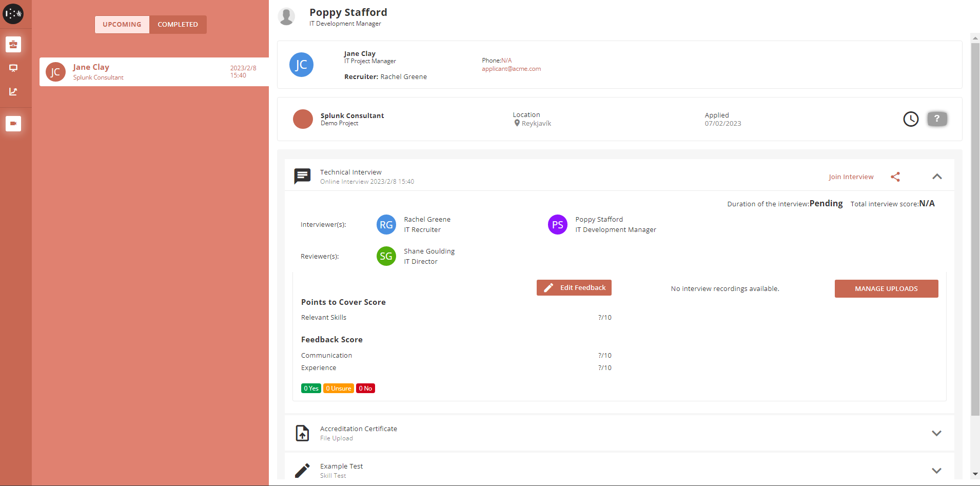Click the briefcase jobs icon in sidebar
The image size is (980, 486).
pos(13,45)
